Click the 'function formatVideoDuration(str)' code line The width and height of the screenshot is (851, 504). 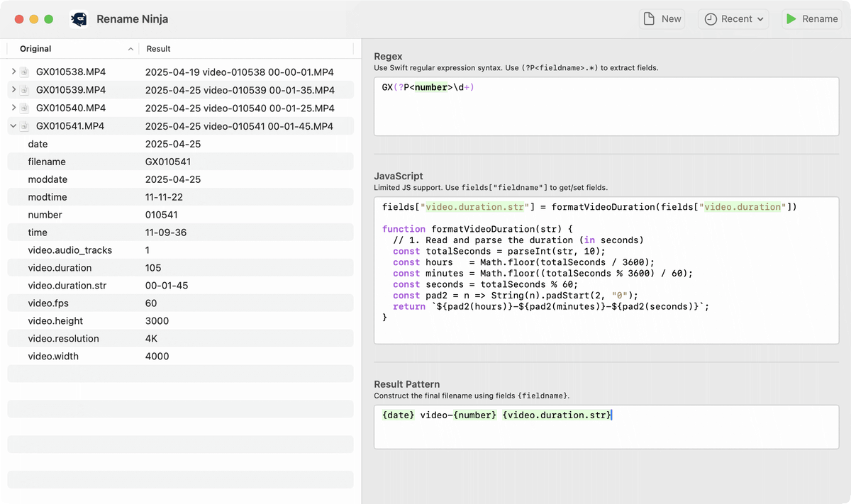tap(477, 229)
